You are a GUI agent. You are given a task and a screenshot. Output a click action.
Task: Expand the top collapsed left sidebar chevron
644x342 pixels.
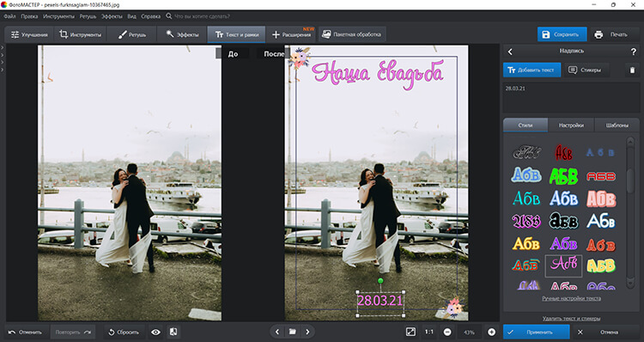click(x=2, y=48)
